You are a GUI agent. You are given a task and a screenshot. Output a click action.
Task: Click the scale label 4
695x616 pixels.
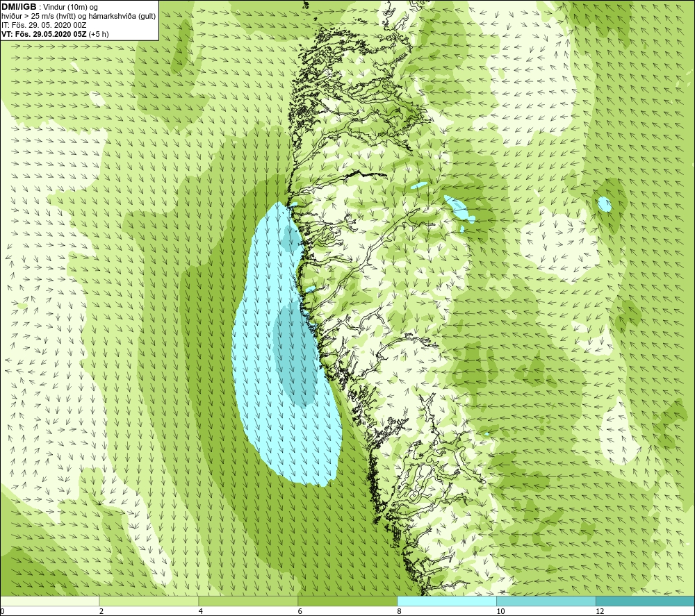[x=201, y=612]
